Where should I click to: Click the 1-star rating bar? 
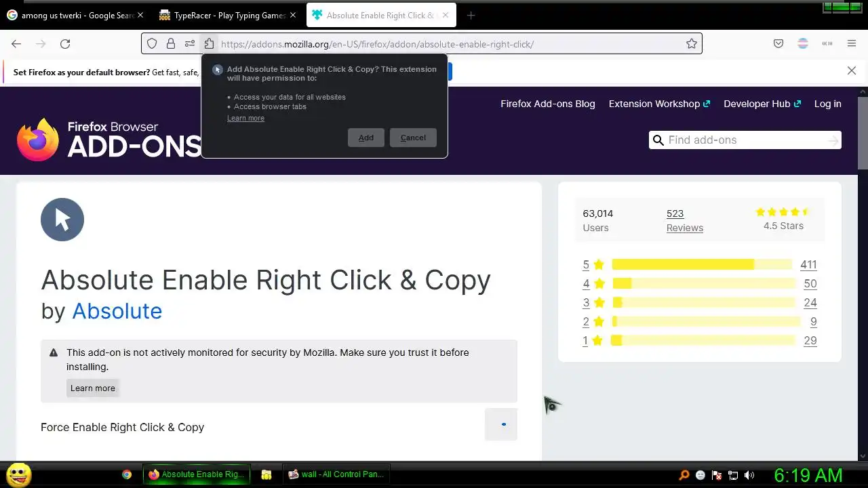(x=702, y=340)
